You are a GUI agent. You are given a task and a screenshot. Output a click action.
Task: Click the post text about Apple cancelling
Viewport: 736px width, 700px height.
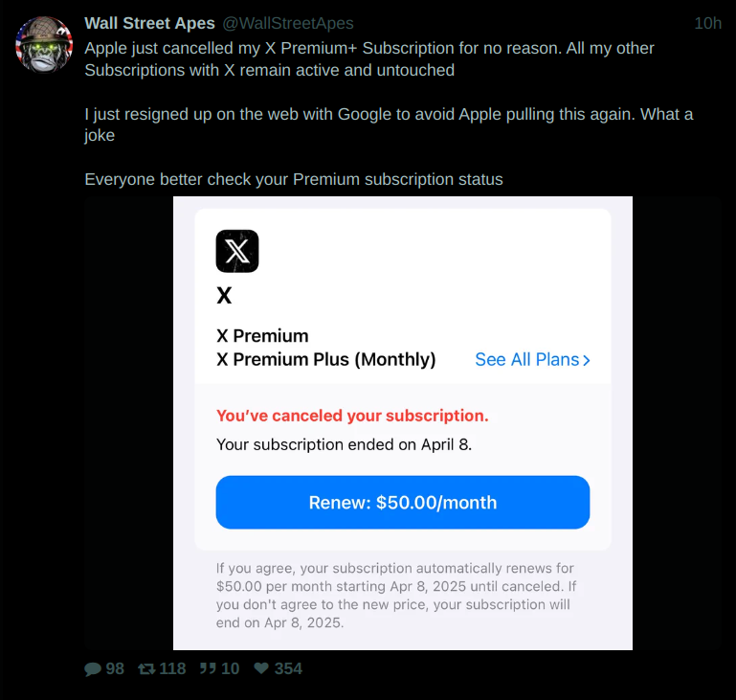369,58
